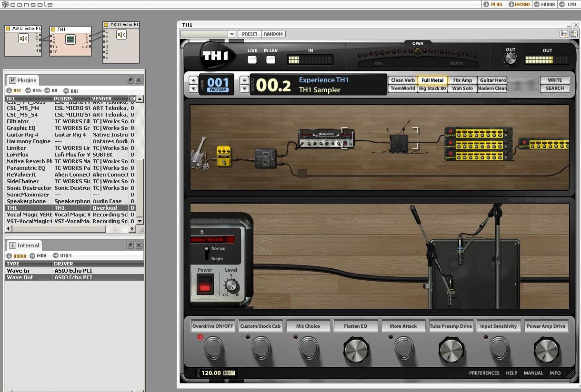Open TH1 PREFERENCES

click(484, 373)
